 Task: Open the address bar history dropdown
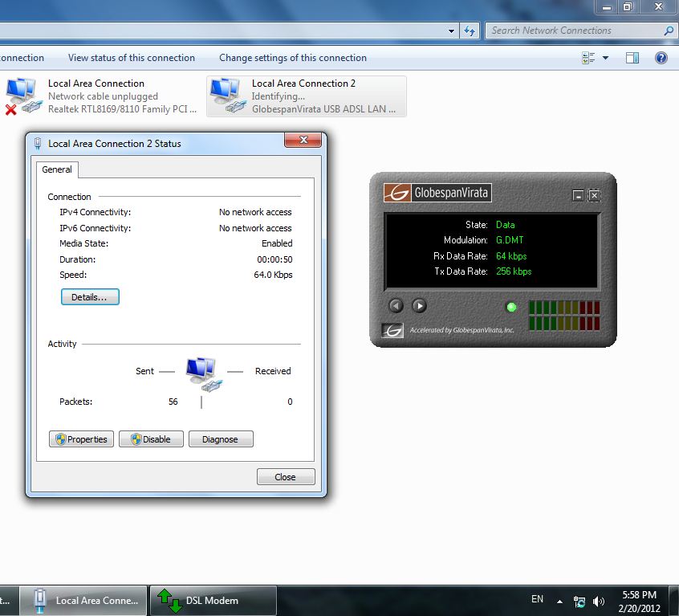[451, 31]
